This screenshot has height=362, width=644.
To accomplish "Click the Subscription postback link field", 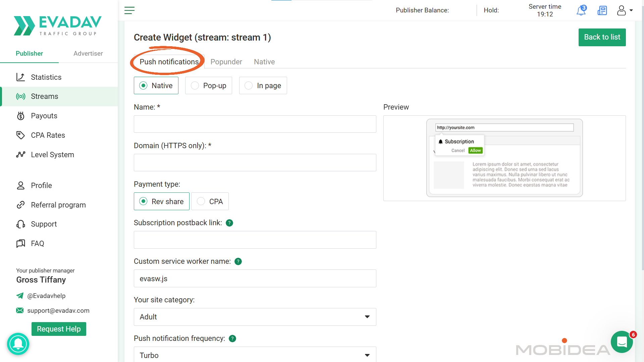I will coord(255,240).
